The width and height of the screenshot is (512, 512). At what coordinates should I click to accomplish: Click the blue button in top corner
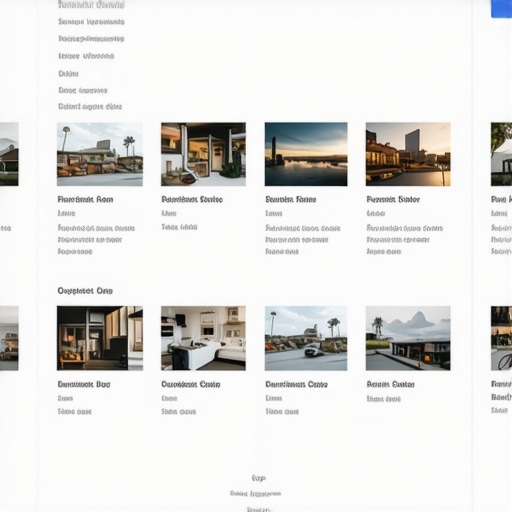(x=501, y=9)
